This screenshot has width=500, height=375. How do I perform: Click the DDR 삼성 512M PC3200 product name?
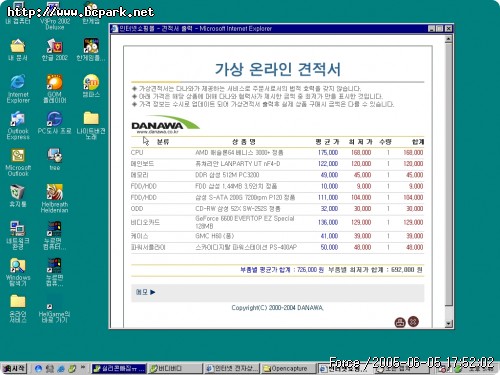pyautogui.click(x=227, y=175)
